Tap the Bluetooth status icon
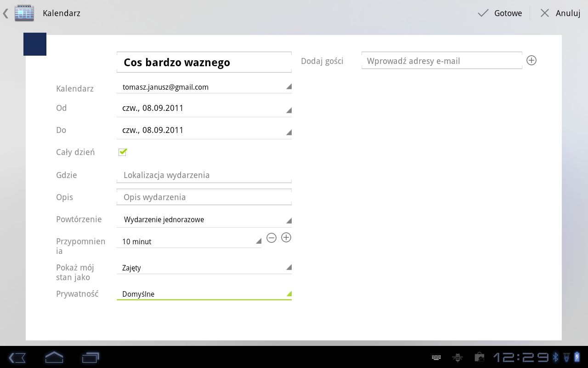588x368 pixels. click(555, 357)
